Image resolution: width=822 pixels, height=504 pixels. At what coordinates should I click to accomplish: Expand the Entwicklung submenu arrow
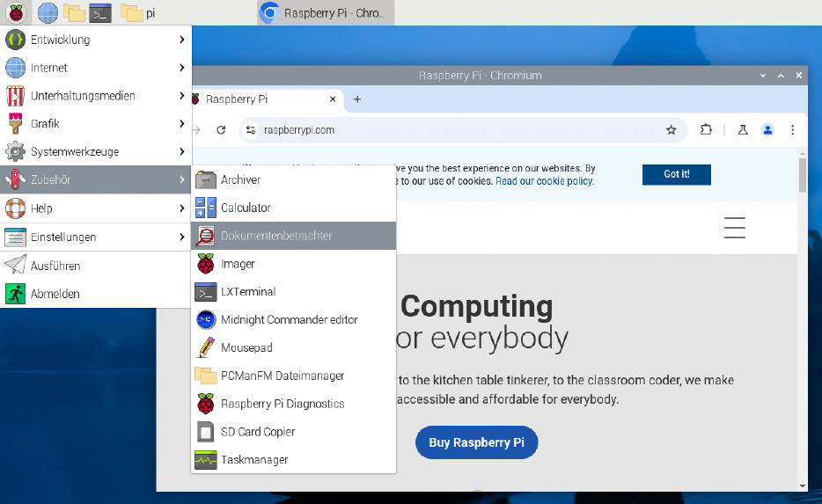(x=182, y=40)
